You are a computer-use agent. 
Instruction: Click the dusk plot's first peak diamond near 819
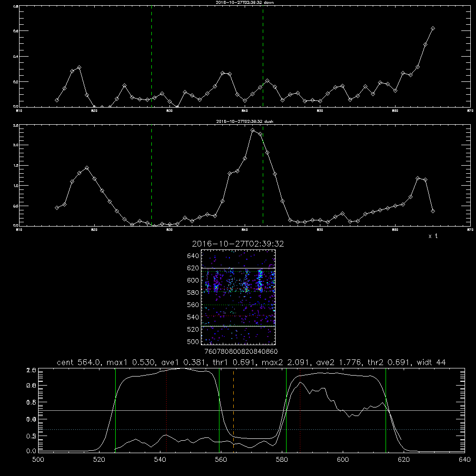coord(87,168)
